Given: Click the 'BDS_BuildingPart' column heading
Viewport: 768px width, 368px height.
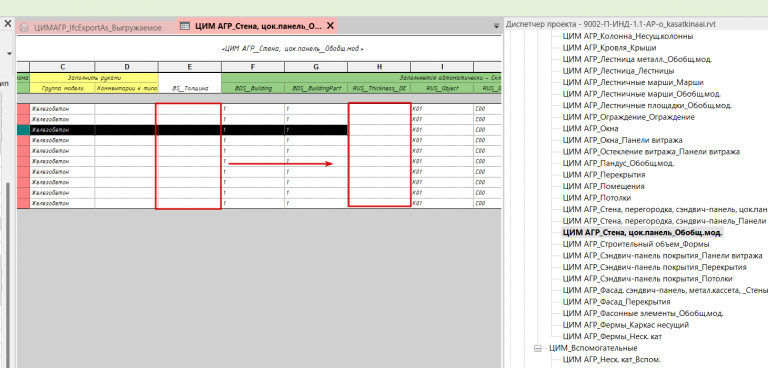Looking at the screenshot, I should click(316, 88).
